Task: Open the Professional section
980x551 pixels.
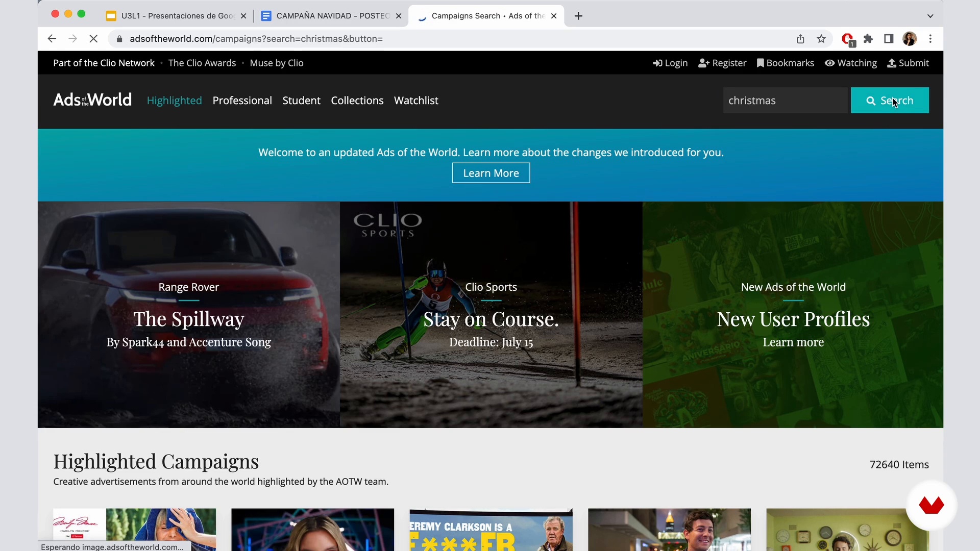Action: (x=242, y=101)
